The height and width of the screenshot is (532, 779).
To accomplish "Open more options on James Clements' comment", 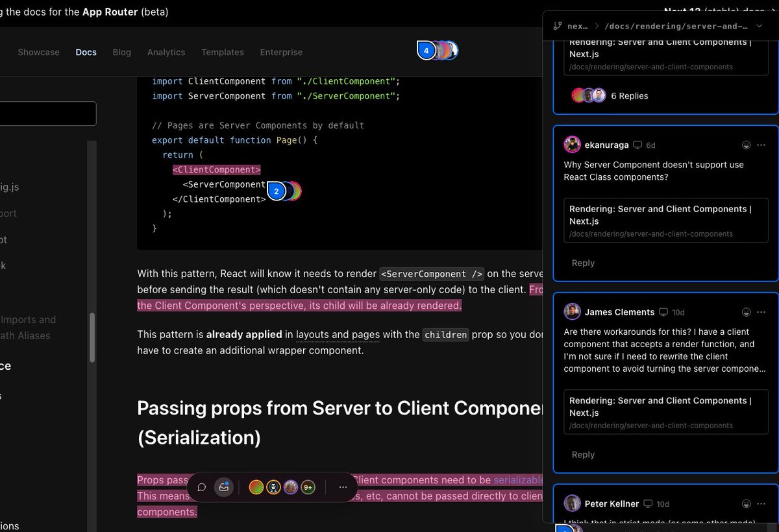I will [x=761, y=312].
